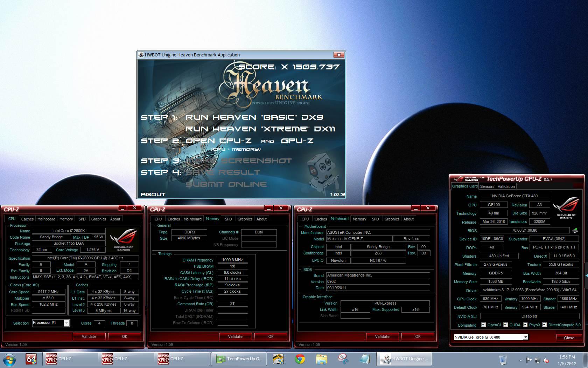
Task: Toggle the DirectCompute 5.0 checkbox
Action: coord(545,325)
